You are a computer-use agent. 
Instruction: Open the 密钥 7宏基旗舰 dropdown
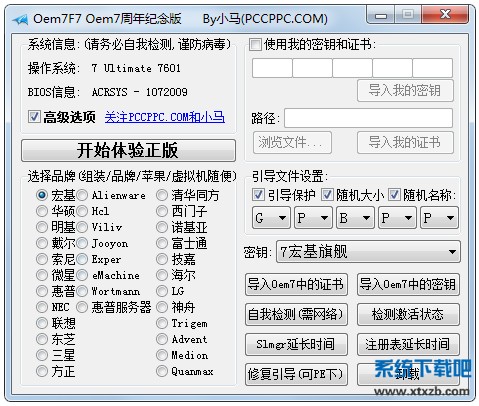point(368,252)
